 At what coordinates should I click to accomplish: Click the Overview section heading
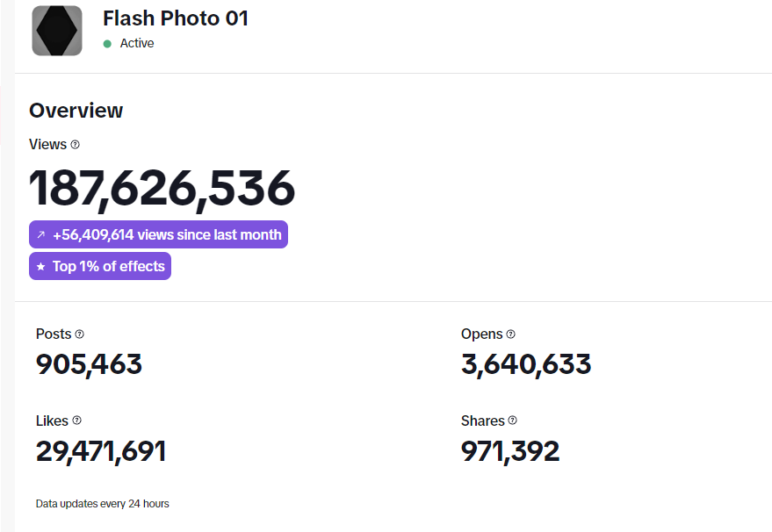[x=76, y=111]
